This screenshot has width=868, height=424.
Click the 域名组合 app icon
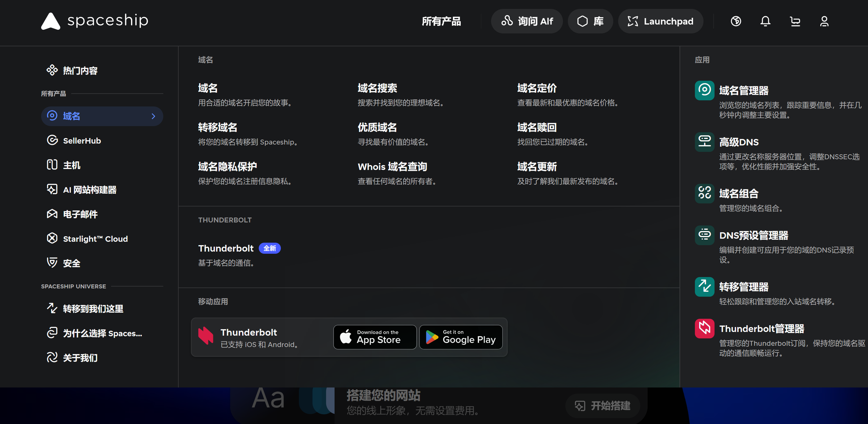[704, 193]
